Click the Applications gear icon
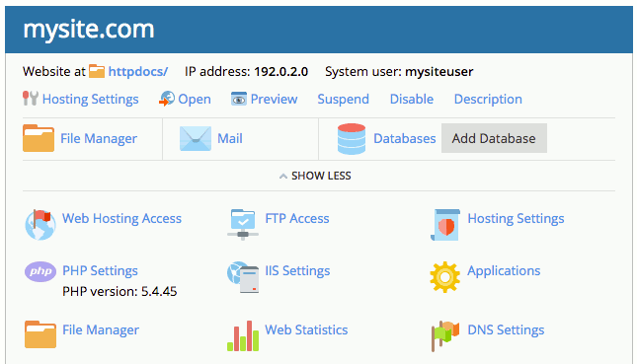Image resolution: width=637 pixels, height=364 pixels. tap(445, 277)
